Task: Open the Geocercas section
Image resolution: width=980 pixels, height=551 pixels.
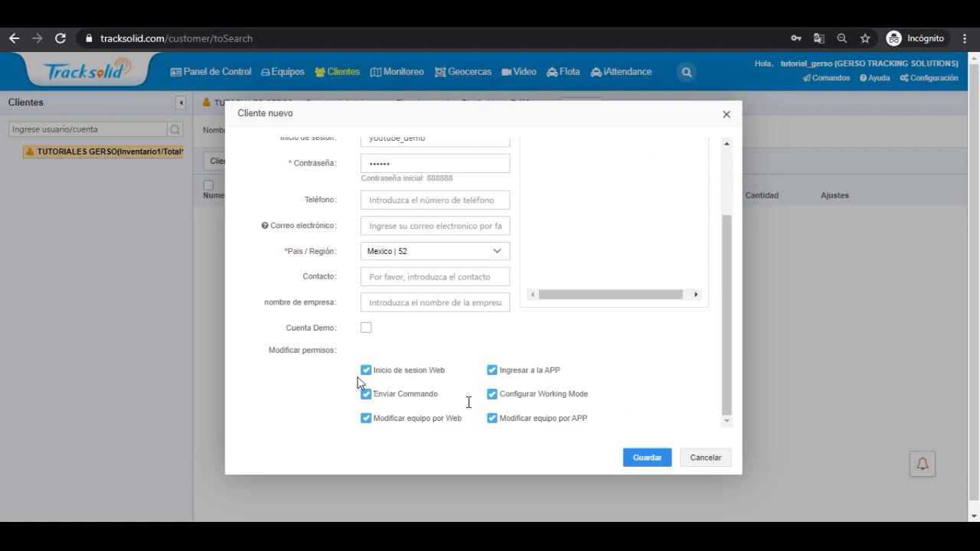Action: tap(463, 72)
